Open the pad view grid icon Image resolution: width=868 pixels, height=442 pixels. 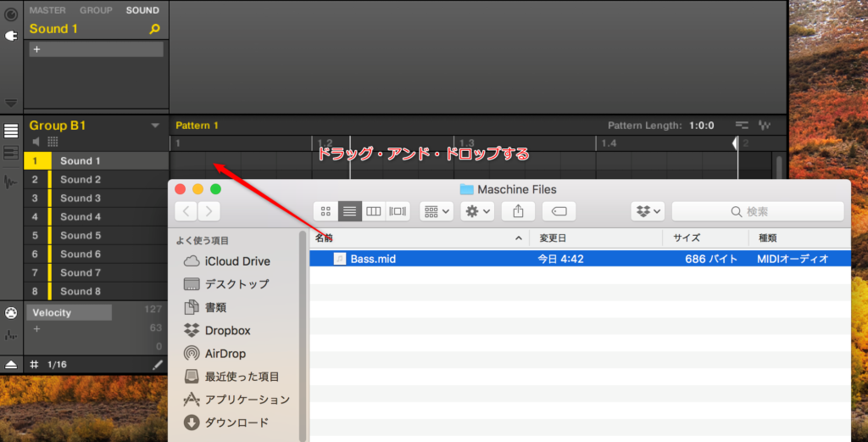(53, 142)
